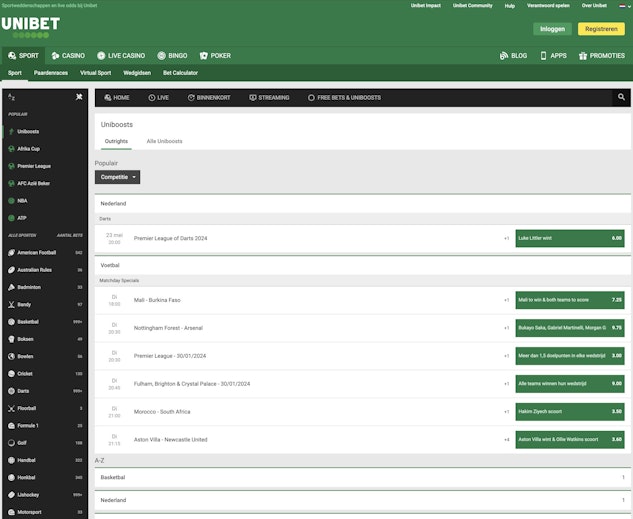Click the Handbal sport icon
This screenshot has width=633, height=519.
pyautogui.click(x=11, y=460)
